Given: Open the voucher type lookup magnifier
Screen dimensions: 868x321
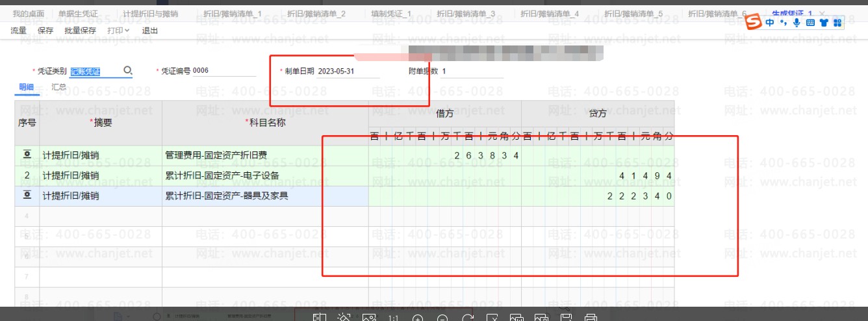Looking at the screenshot, I should coord(128,70).
